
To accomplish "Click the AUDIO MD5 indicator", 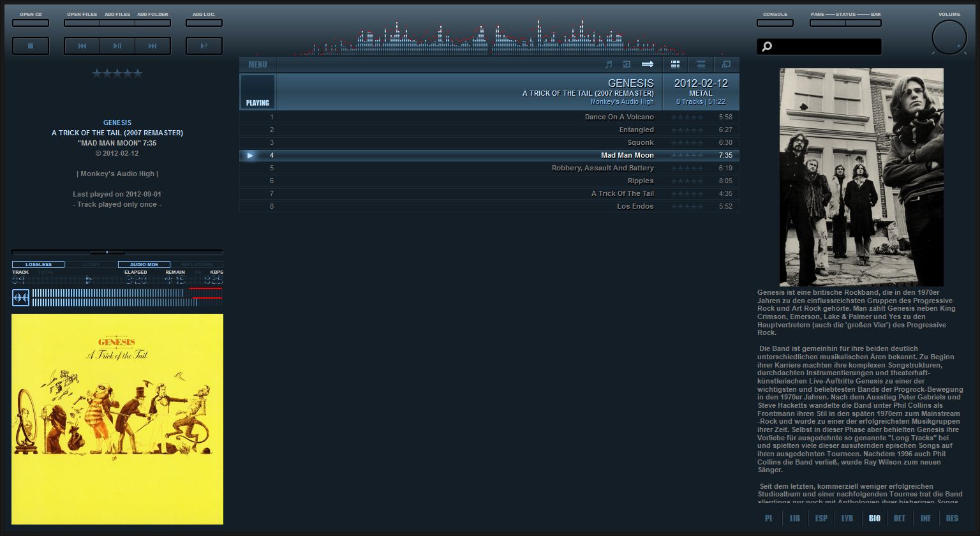I will pos(144,264).
